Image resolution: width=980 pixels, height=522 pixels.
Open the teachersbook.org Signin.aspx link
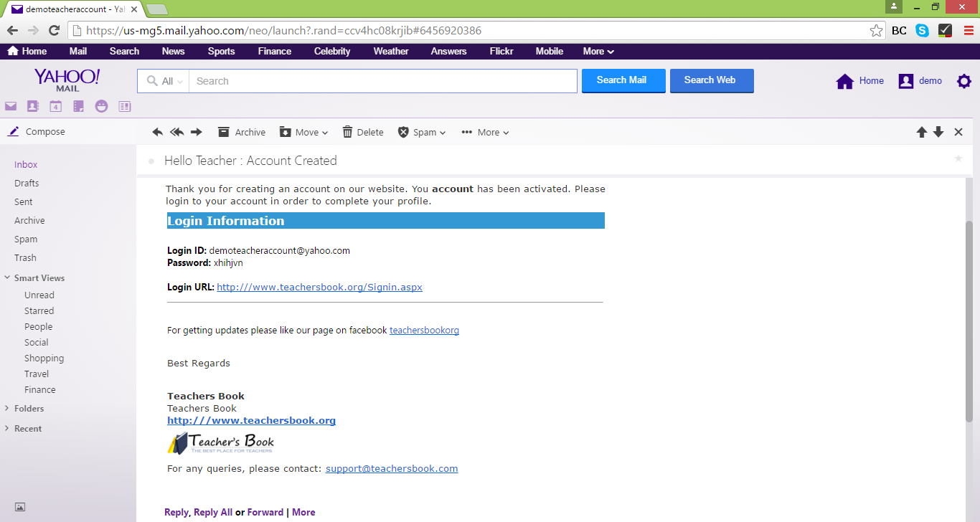pyautogui.click(x=319, y=287)
